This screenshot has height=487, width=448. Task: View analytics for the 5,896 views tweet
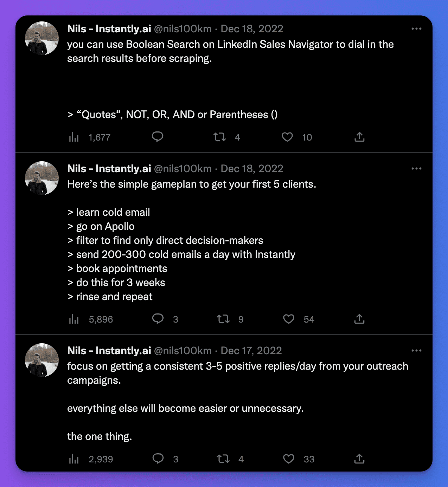click(x=74, y=319)
